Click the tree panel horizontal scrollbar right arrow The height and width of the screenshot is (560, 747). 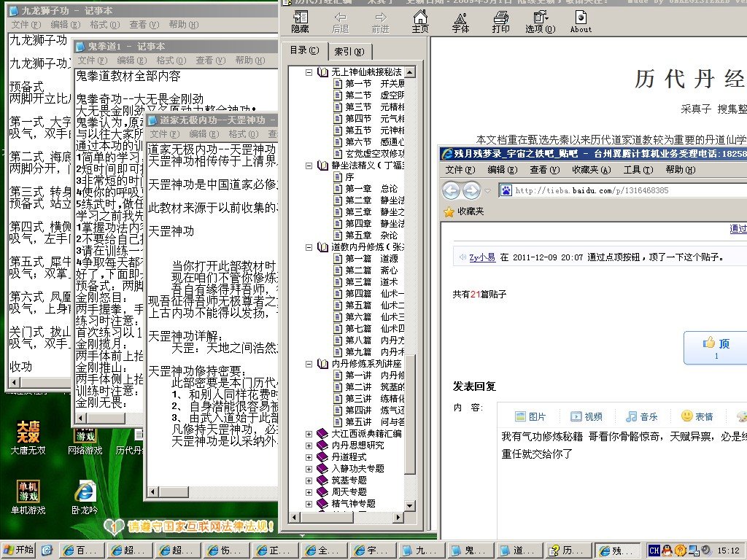pyautogui.click(x=398, y=517)
